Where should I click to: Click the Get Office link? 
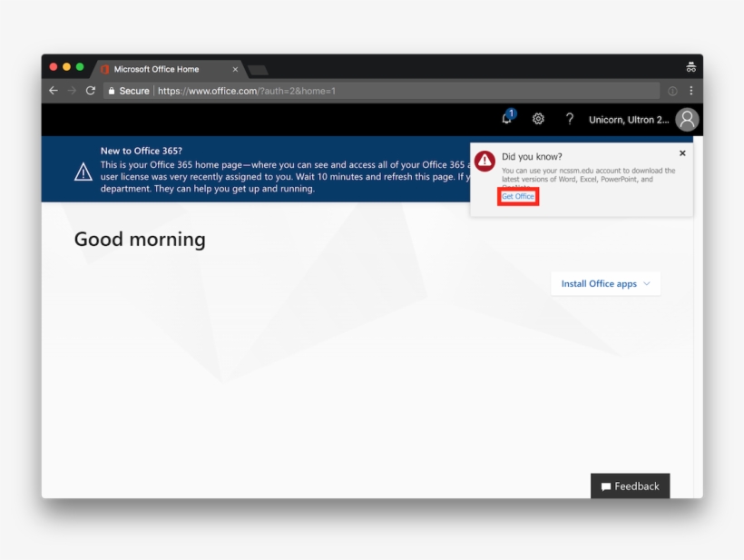click(x=518, y=197)
